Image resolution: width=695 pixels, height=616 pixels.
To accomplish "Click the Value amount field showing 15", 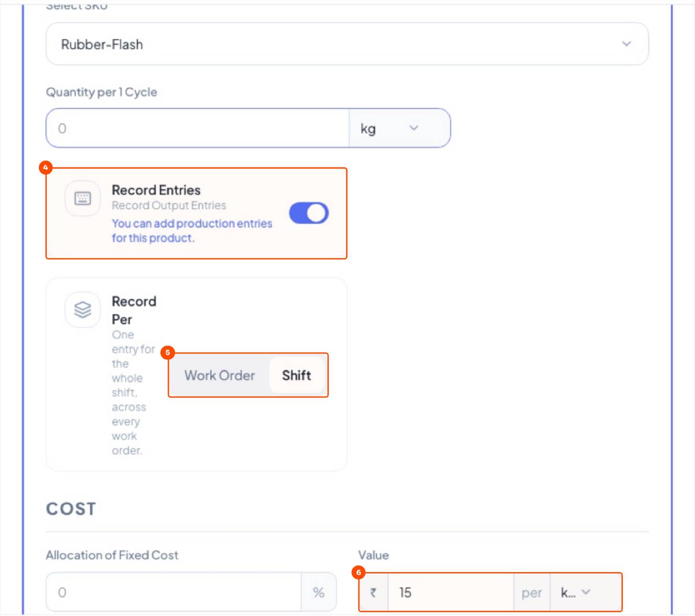I will (x=451, y=593).
